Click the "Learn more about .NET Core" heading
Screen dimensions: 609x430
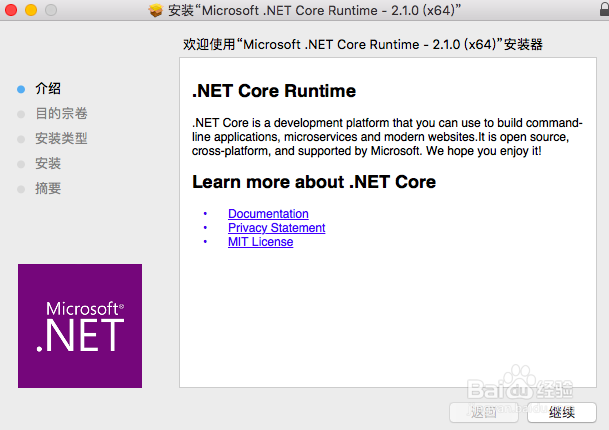[x=314, y=182]
